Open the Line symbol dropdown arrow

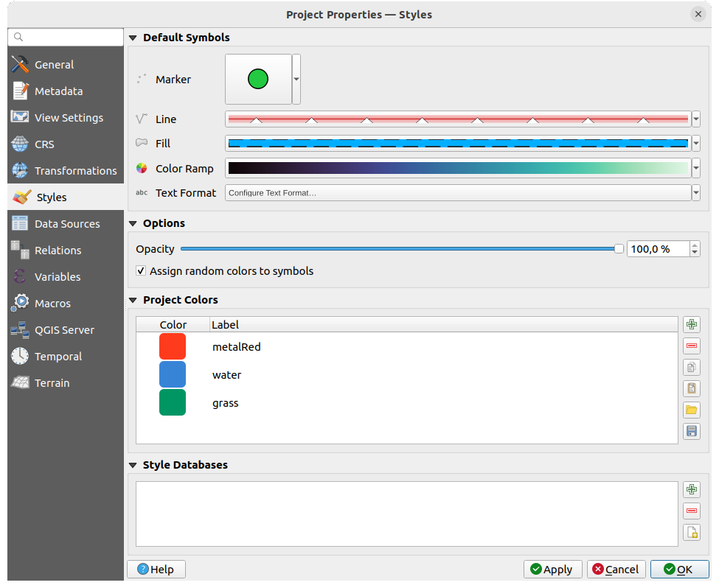[695, 119]
